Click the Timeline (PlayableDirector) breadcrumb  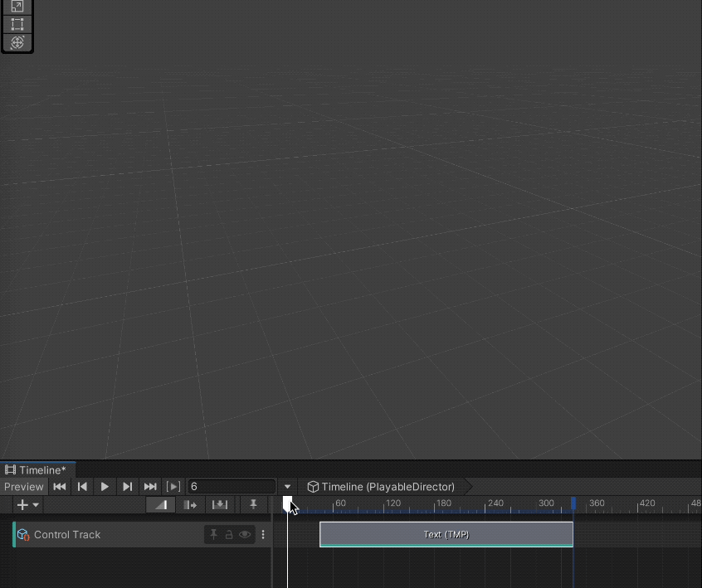[381, 487]
